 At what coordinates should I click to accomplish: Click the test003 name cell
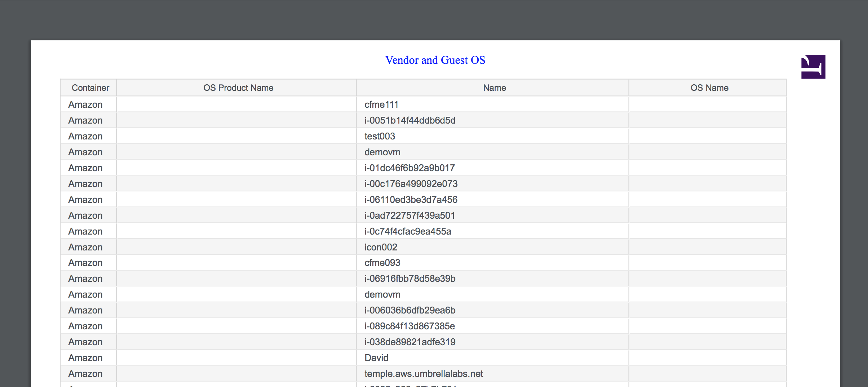coord(493,136)
